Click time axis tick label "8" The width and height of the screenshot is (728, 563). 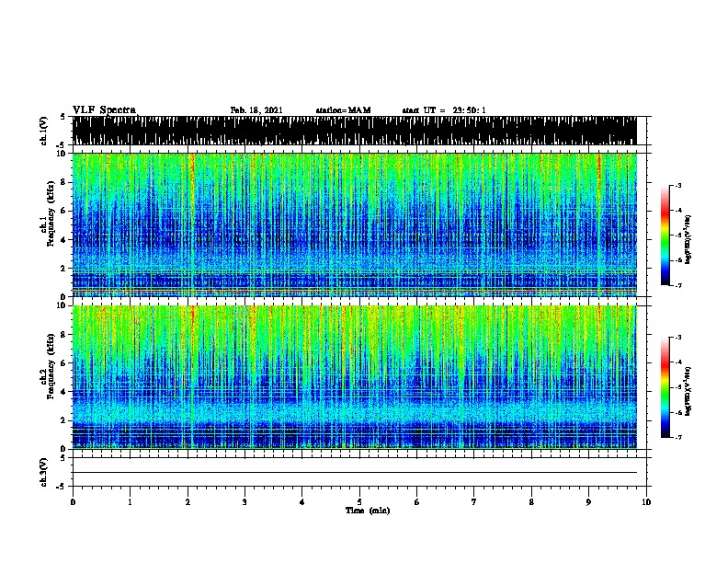[531, 501]
